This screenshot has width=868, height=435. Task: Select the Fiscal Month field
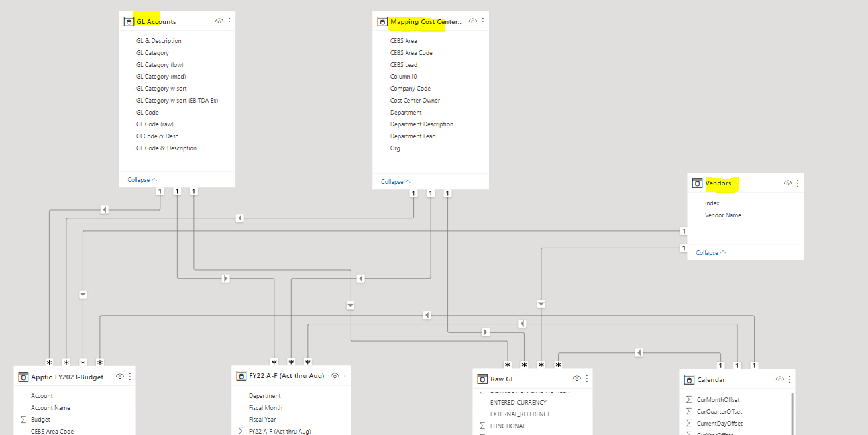coord(266,408)
